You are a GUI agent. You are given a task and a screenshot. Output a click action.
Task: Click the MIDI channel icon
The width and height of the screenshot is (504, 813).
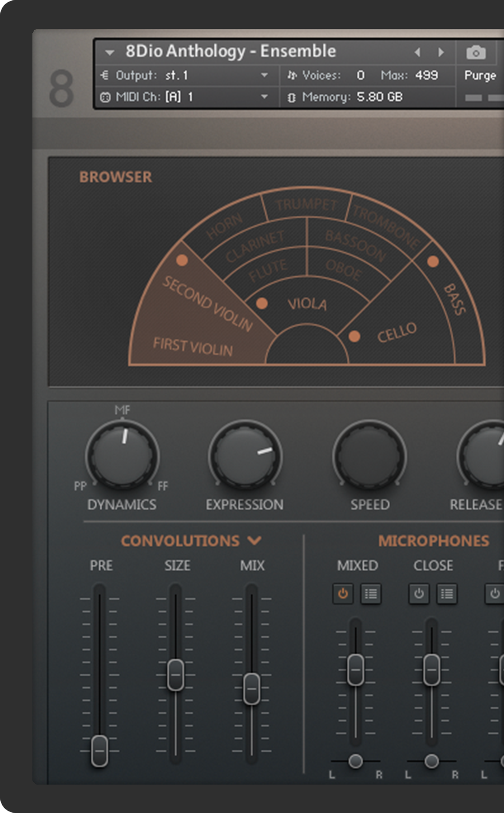pyautogui.click(x=105, y=97)
